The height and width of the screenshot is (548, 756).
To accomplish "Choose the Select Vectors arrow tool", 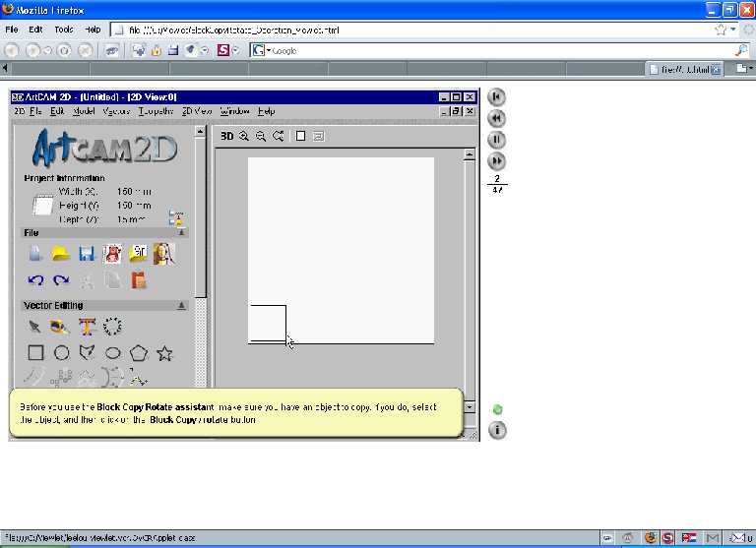I will 34,327.
